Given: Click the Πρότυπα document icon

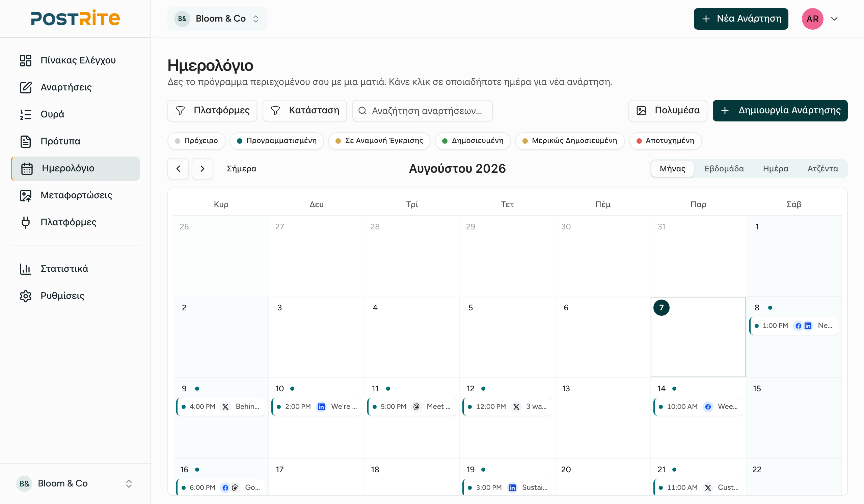Looking at the screenshot, I should [x=26, y=141].
